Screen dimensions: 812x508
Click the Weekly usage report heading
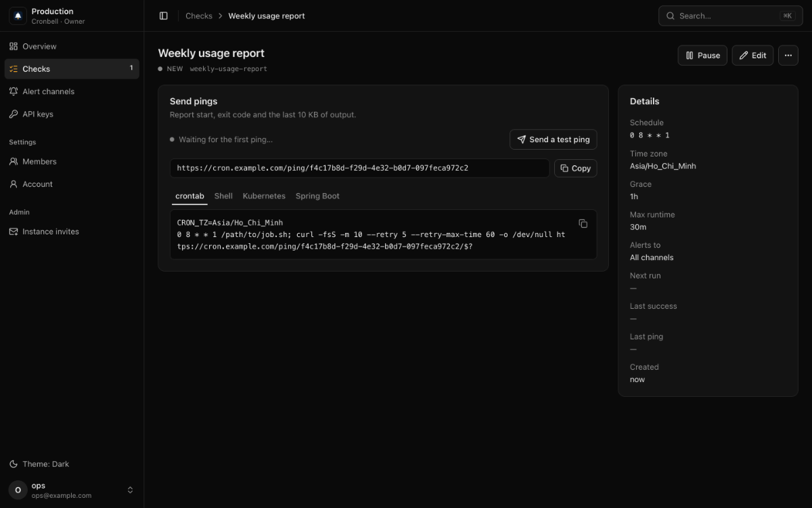coord(211,53)
